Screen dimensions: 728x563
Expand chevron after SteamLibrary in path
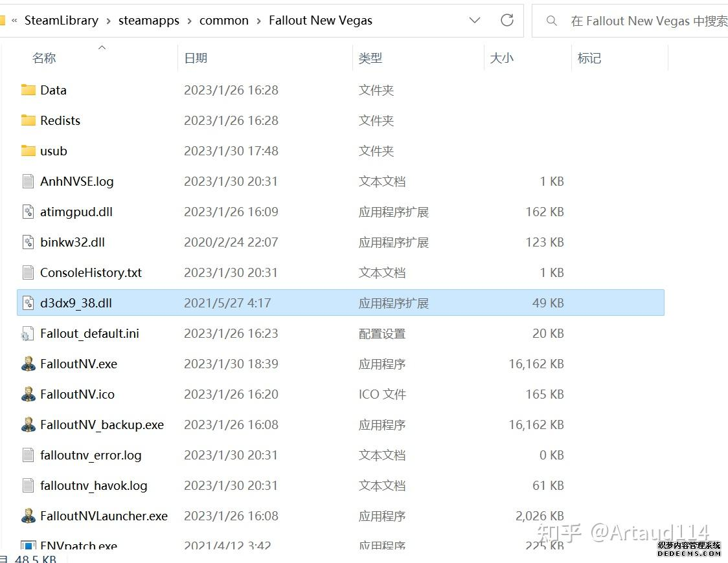coord(108,21)
